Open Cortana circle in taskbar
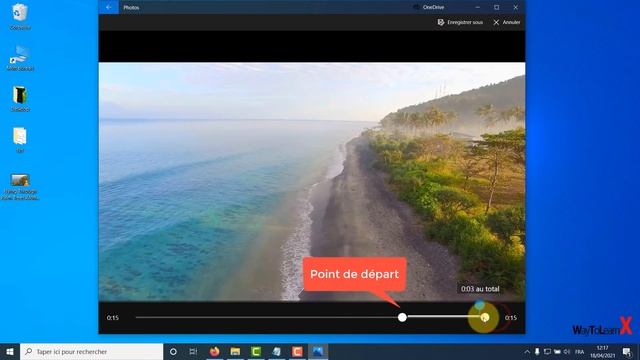 click(173, 351)
